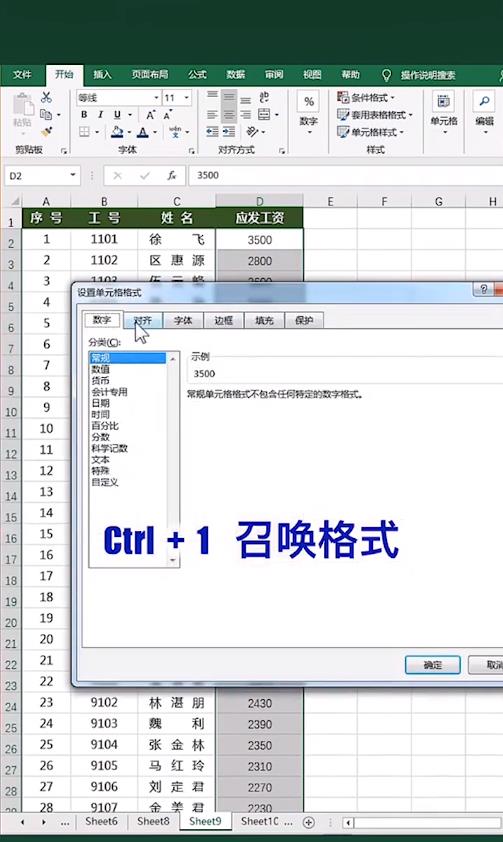
Task: Open the 文件 ribbon tab
Action: point(22,75)
